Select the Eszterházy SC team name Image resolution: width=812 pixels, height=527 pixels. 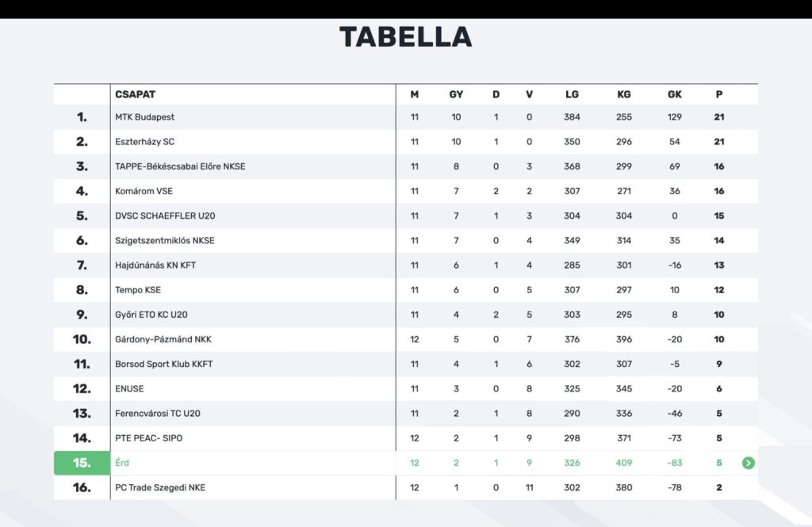pyautogui.click(x=144, y=142)
